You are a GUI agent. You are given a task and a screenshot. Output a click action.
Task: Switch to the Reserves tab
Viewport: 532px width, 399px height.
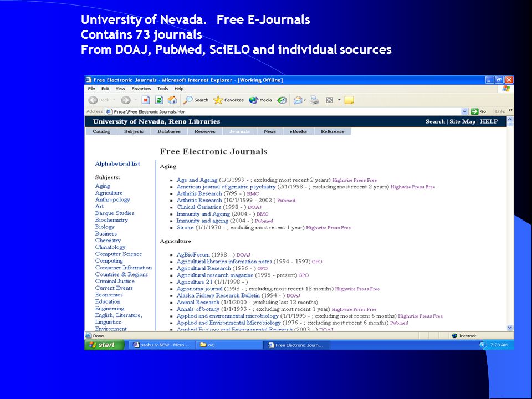[205, 131]
